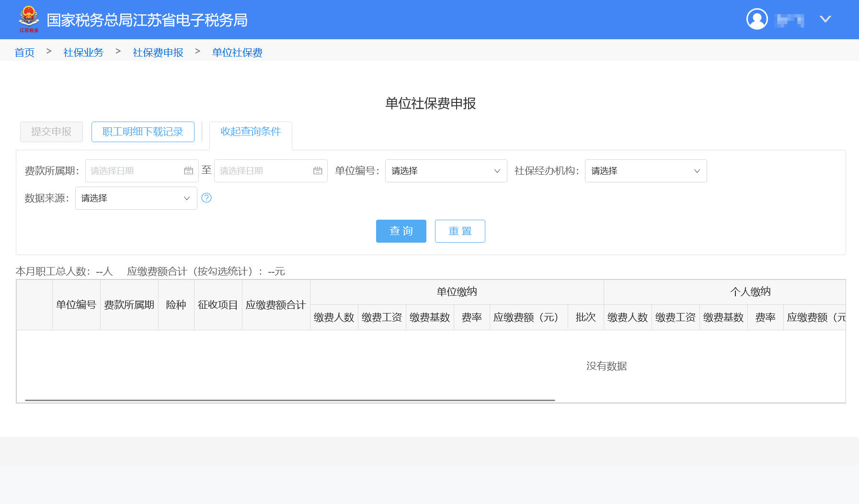Click the 查询 button
This screenshot has width=859, height=504.
tap(401, 231)
